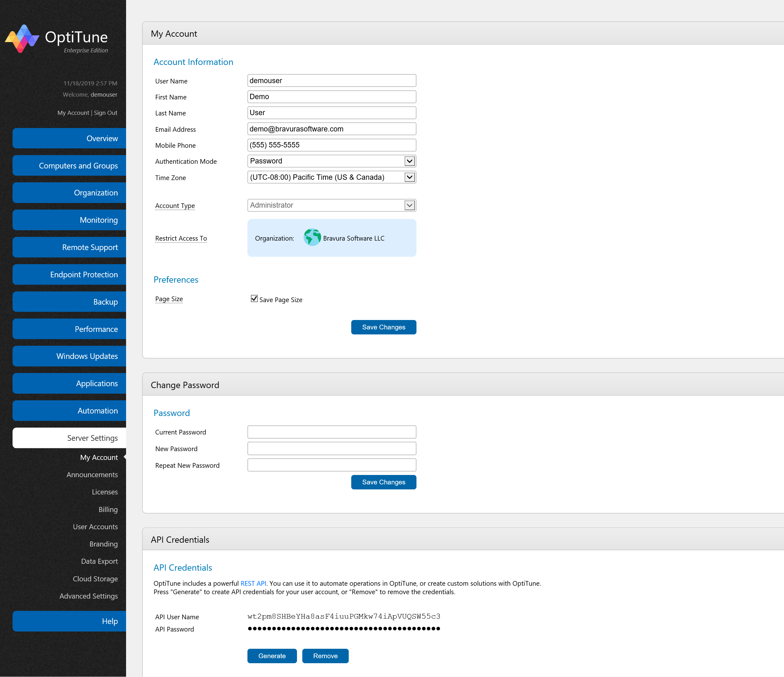Screen dimensions: 784x677
Task: Click the OptiTune logo icon
Action: [x=22, y=38]
